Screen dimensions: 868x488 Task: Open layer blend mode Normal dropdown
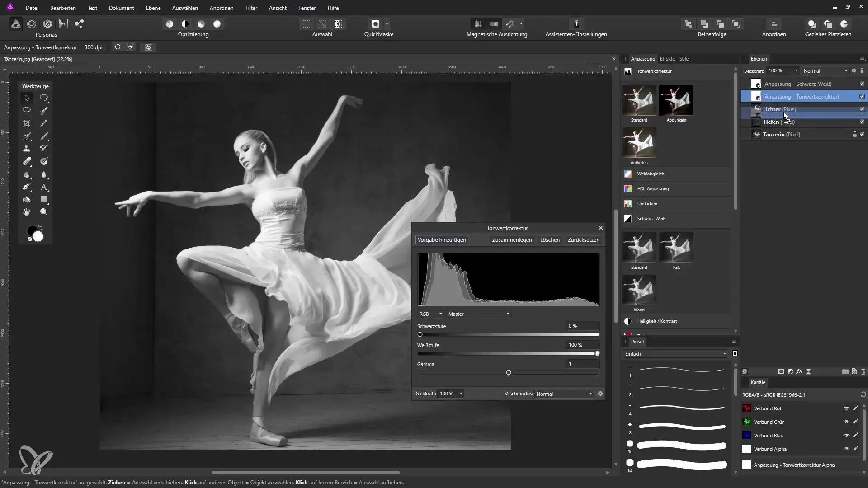[825, 71]
